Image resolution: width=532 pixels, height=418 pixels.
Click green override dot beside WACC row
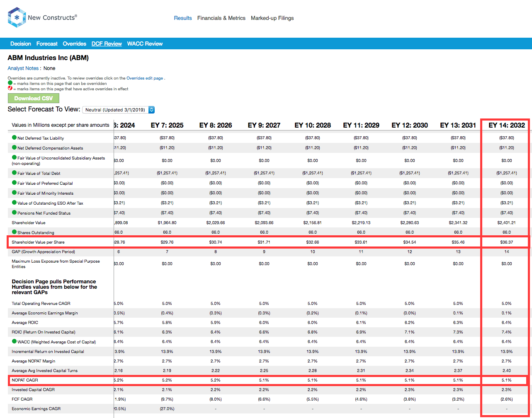click(x=14, y=341)
